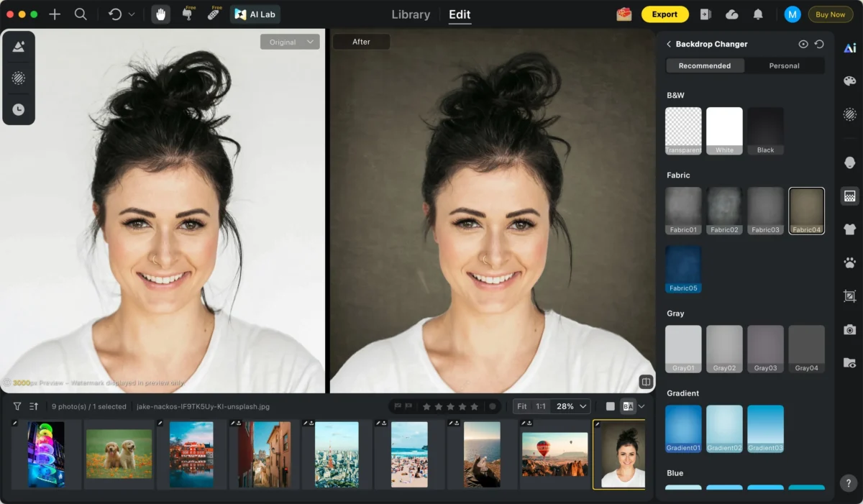
Task: Open the search tool
Action: click(x=81, y=14)
